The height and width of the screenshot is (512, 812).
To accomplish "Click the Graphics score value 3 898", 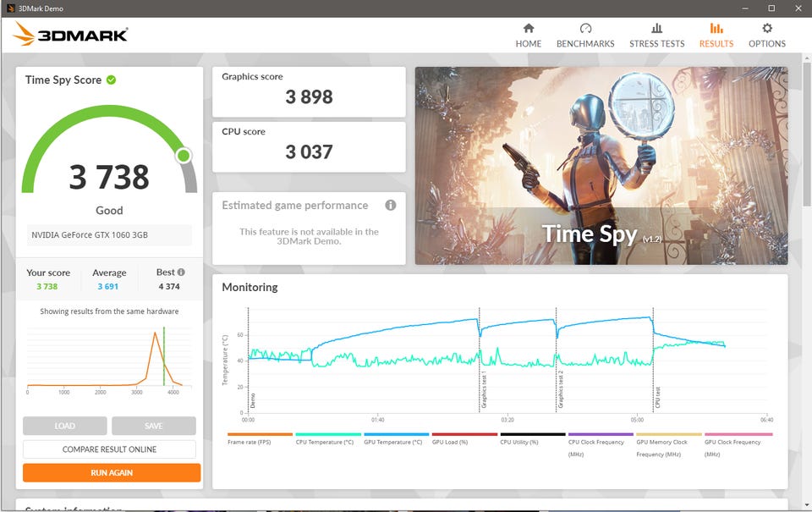I will (310, 97).
